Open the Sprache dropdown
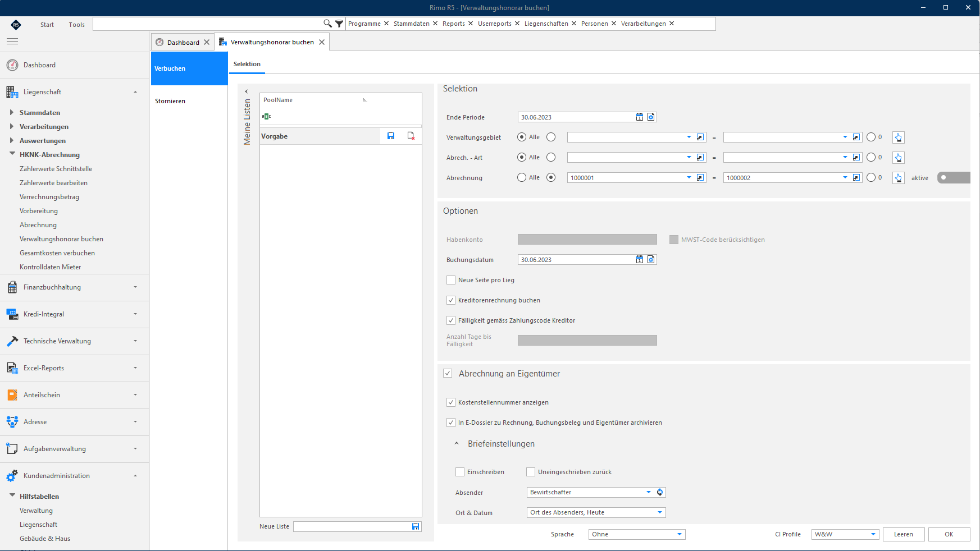The width and height of the screenshot is (980, 551). 680,534
